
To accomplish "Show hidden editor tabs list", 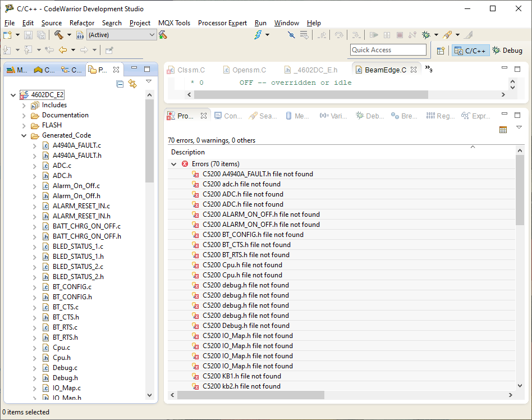I will [429, 69].
